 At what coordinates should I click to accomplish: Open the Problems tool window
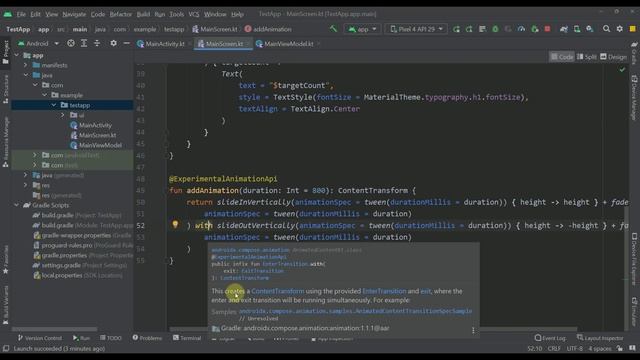click(x=147, y=338)
